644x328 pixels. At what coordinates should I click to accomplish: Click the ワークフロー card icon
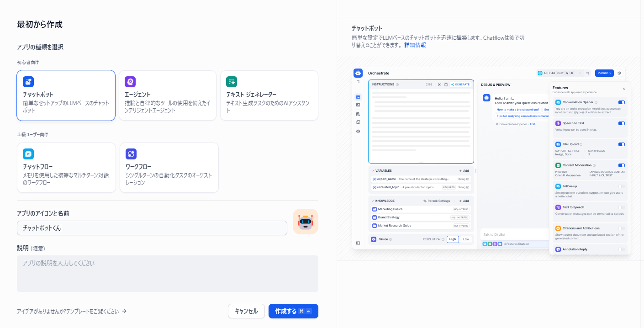click(x=131, y=154)
